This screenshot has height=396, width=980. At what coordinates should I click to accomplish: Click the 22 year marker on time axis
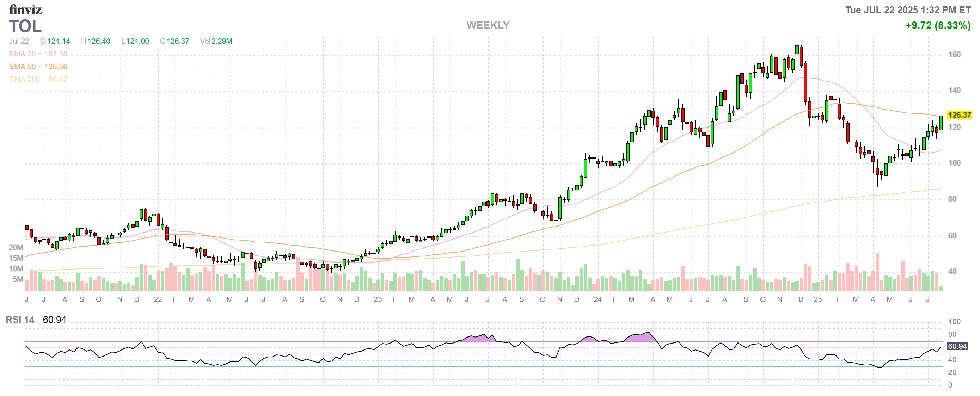tap(158, 299)
